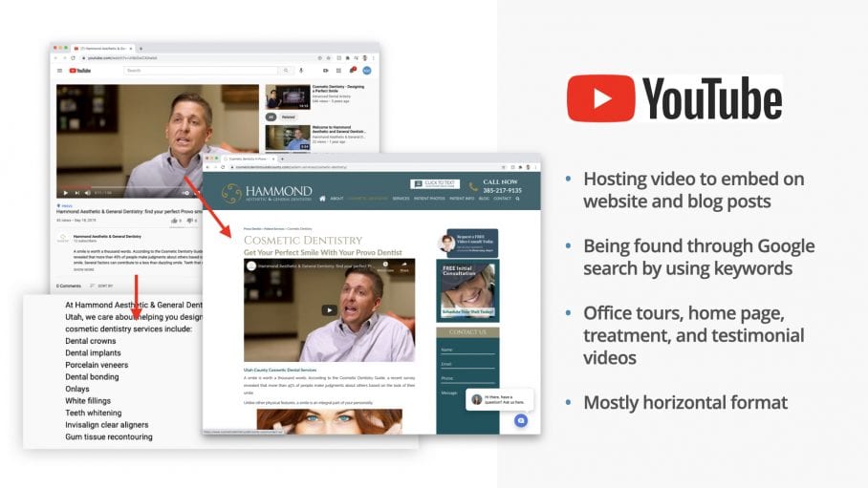Open the SORT BY comments dropdown
Viewport: 868px width, 488px height.
pyautogui.click(x=102, y=286)
